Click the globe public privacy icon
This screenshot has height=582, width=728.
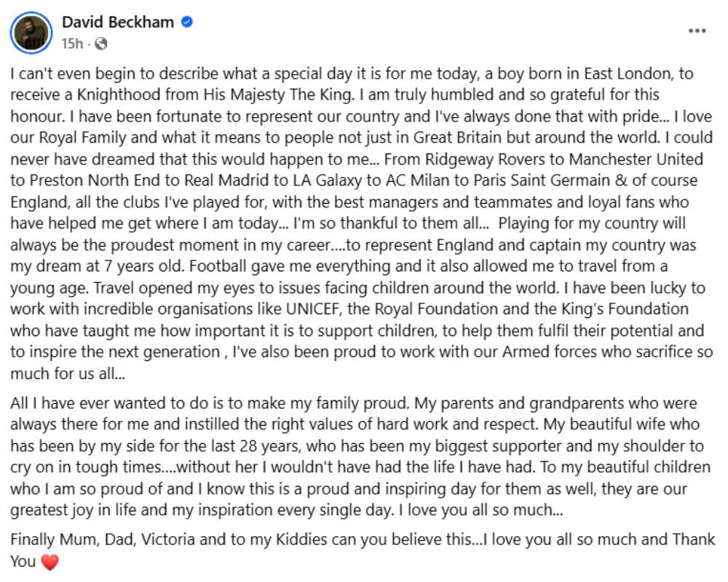pyautogui.click(x=101, y=44)
